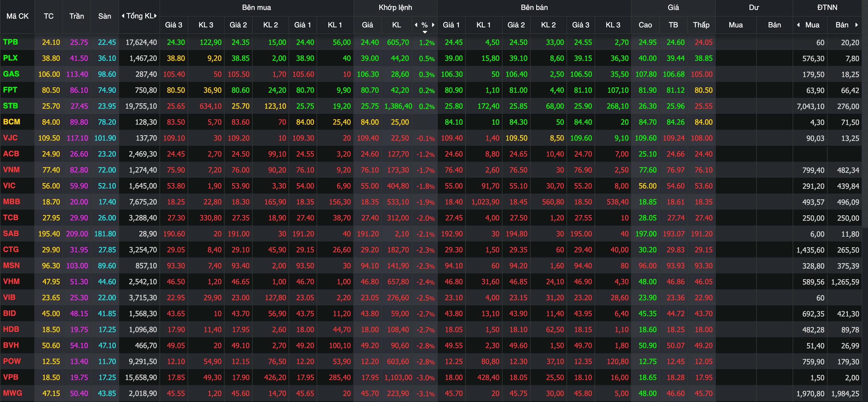Click the Dư Mua column header
This screenshot has height=402, width=868.
(x=735, y=25)
